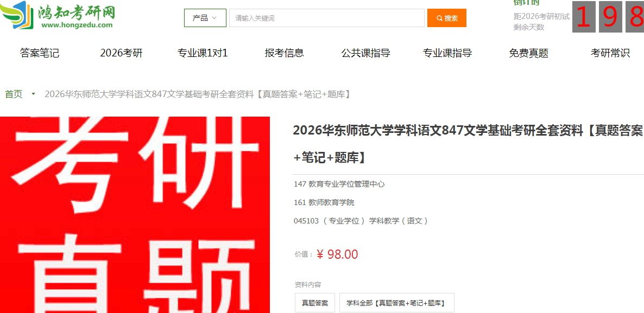Open the 考研常识 menu item
Viewport: 644px width, 313px height.
[610, 53]
